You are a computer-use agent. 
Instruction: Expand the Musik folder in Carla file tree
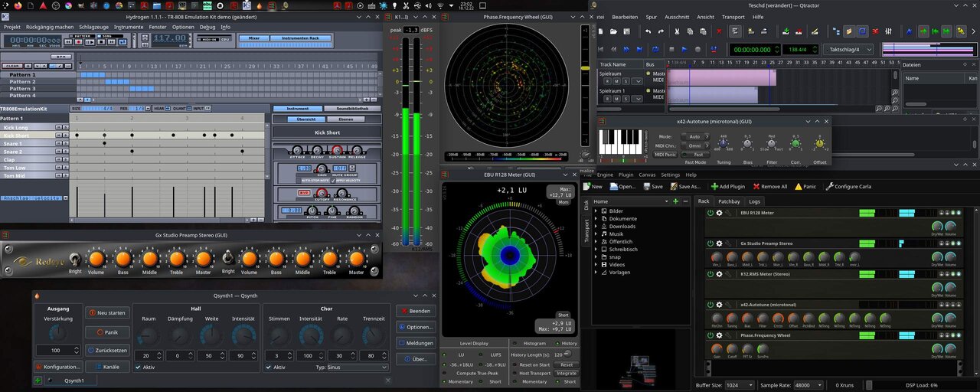coord(596,234)
